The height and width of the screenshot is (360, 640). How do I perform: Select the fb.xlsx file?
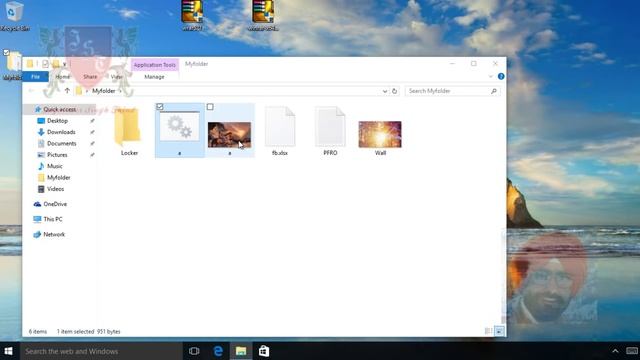pyautogui.click(x=280, y=131)
